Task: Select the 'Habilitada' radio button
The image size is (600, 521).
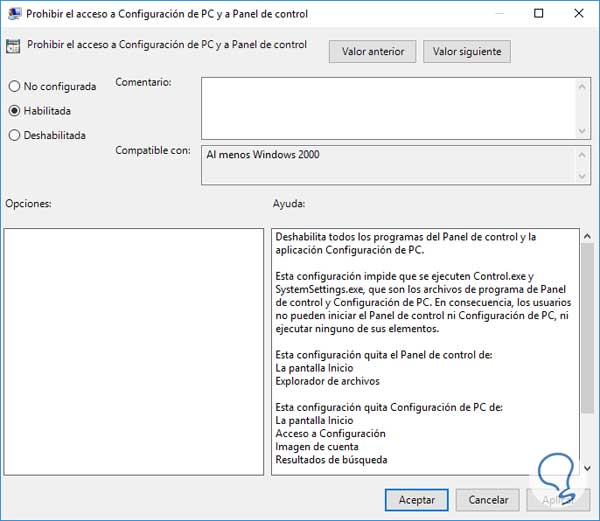Action: (x=14, y=111)
